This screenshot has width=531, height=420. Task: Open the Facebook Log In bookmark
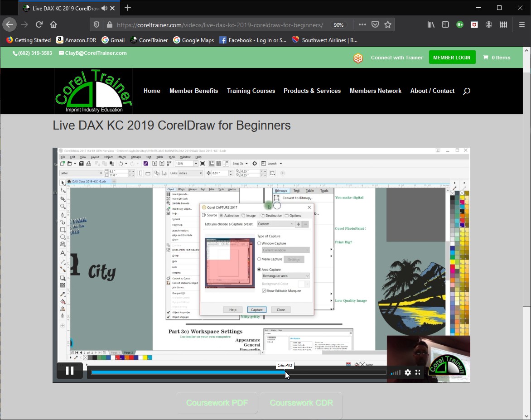253,40
